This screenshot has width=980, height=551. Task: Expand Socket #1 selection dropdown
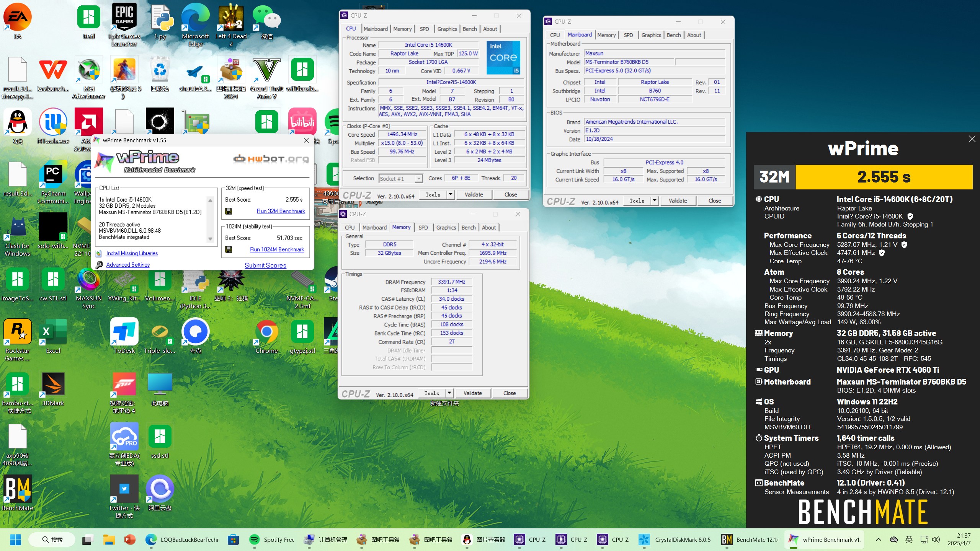tap(419, 179)
